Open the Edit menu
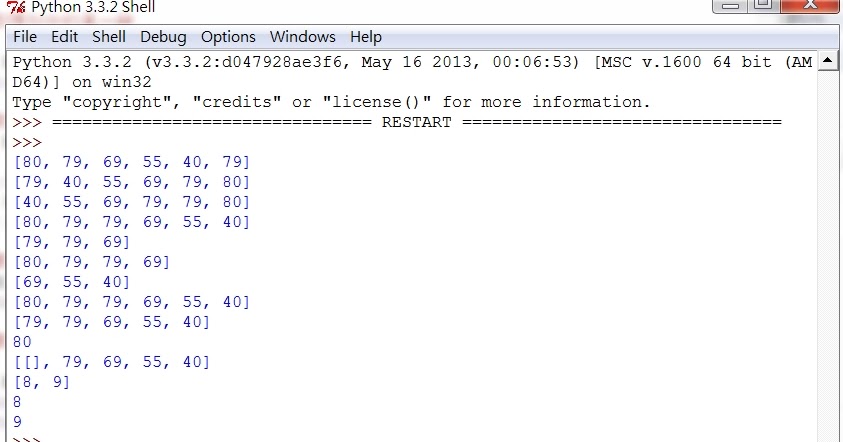The height and width of the screenshot is (442, 843). pos(65,37)
